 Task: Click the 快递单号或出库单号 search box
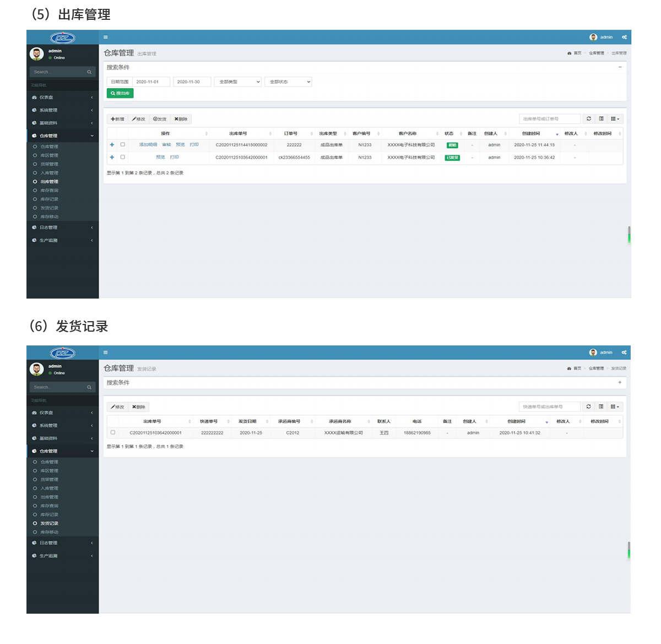[550, 407]
